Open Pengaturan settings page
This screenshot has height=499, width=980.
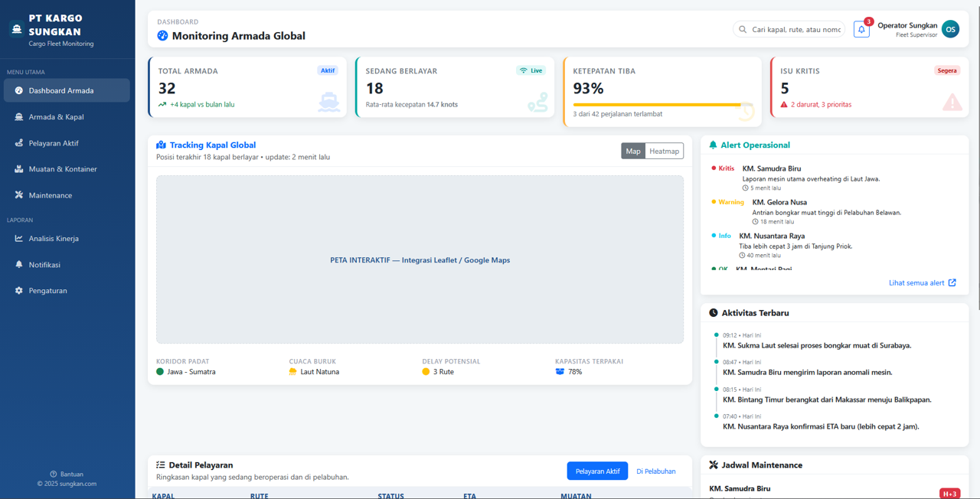pos(47,291)
